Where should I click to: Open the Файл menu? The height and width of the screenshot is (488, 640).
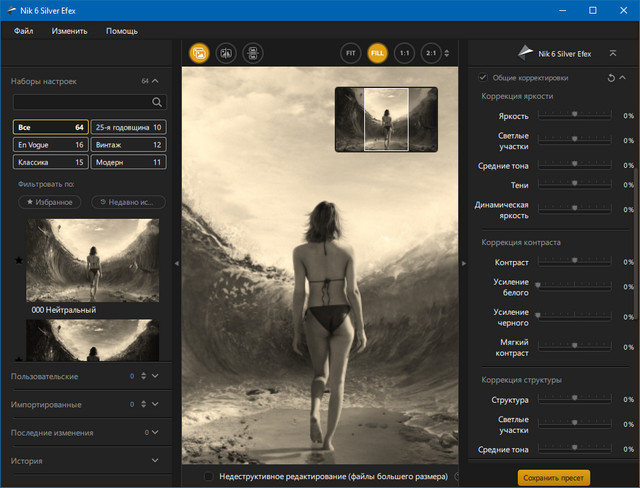pyautogui.click(x=25, y=31)
